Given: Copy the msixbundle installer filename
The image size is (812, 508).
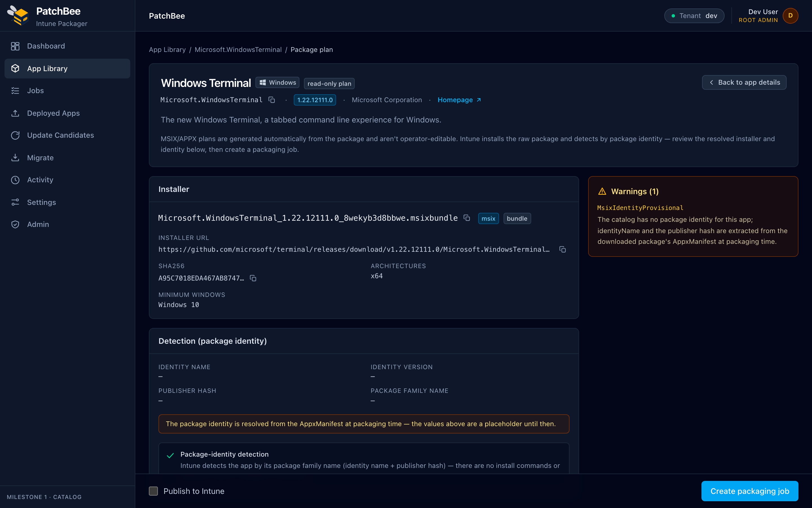Looking at the screenshot, I should (466, 218).
